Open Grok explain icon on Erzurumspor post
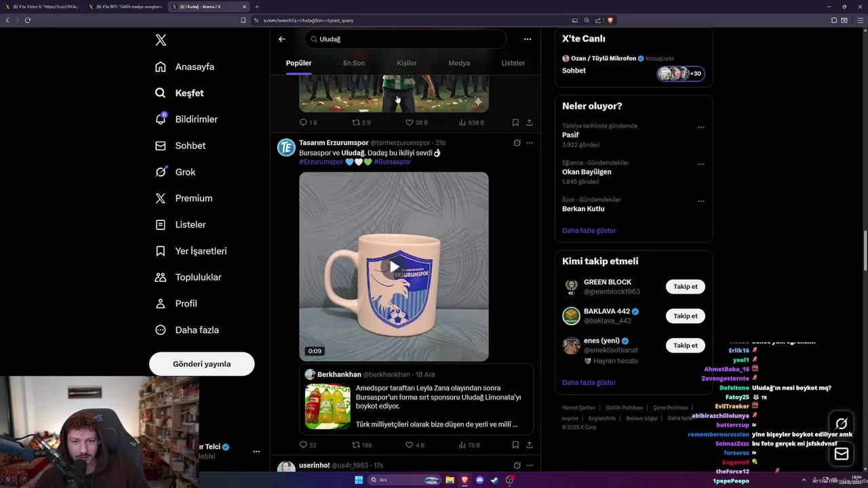Viewport: 868px width, 488px height. (x=517, y=143)
